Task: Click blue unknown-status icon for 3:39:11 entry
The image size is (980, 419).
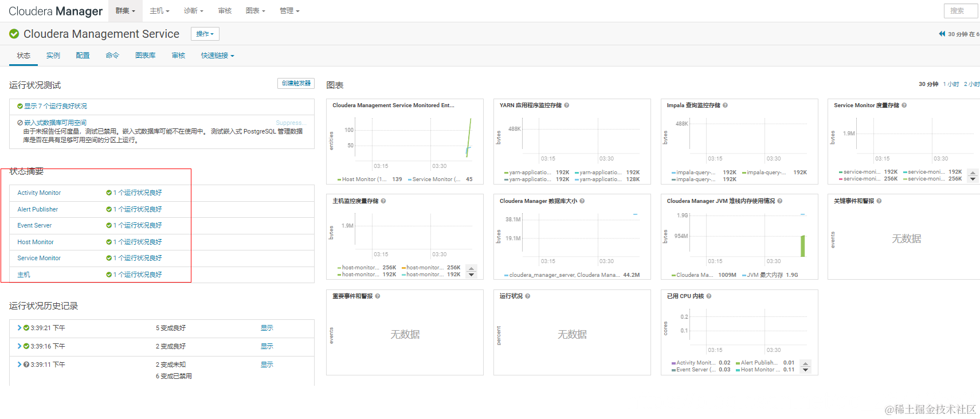Action: point(26,365)
